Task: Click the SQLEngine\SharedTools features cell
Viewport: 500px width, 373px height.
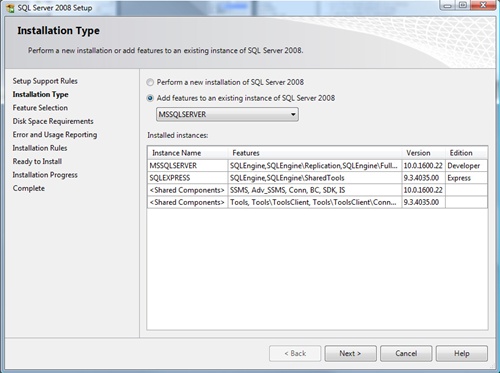Action: [x=315, y=178]
